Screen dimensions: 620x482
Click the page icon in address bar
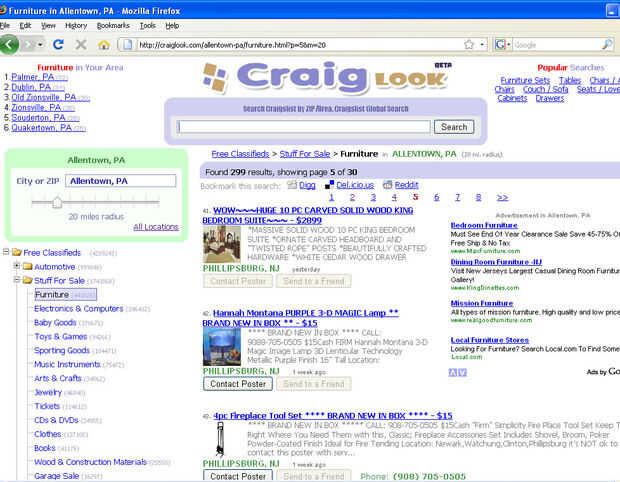click(127, 45)
